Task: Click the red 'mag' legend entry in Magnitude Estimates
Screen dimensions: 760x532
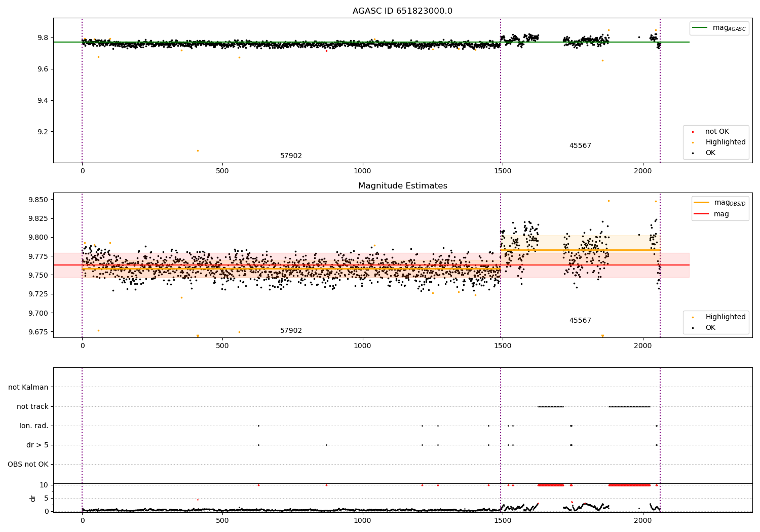Action: tap(712, 214)
